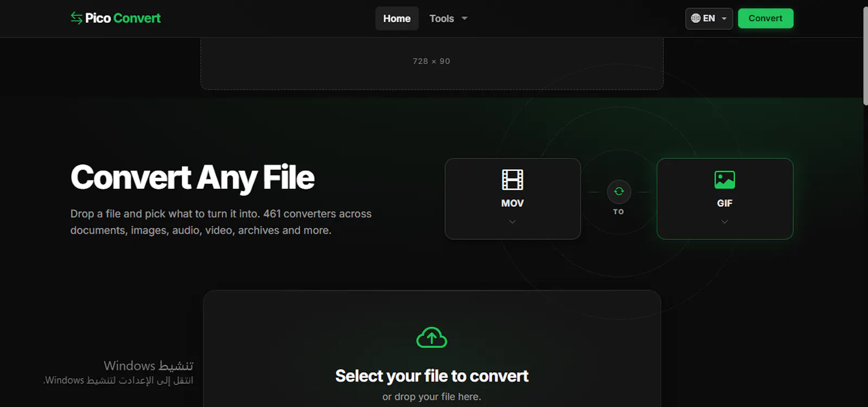Click the GIF image icon
This screenshot has width=868, height=407.
725,180
